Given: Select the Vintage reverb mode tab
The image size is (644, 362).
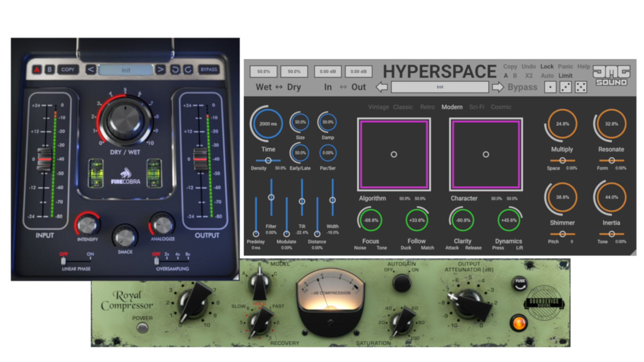Looking at the screenshot, I should tap(378, 107).
